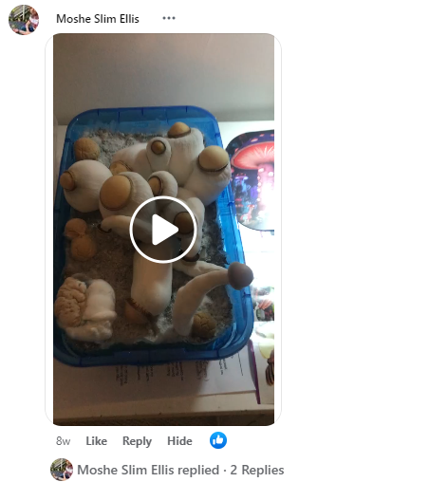Open the three-dot comment options menu

click(x=169, y=18)
